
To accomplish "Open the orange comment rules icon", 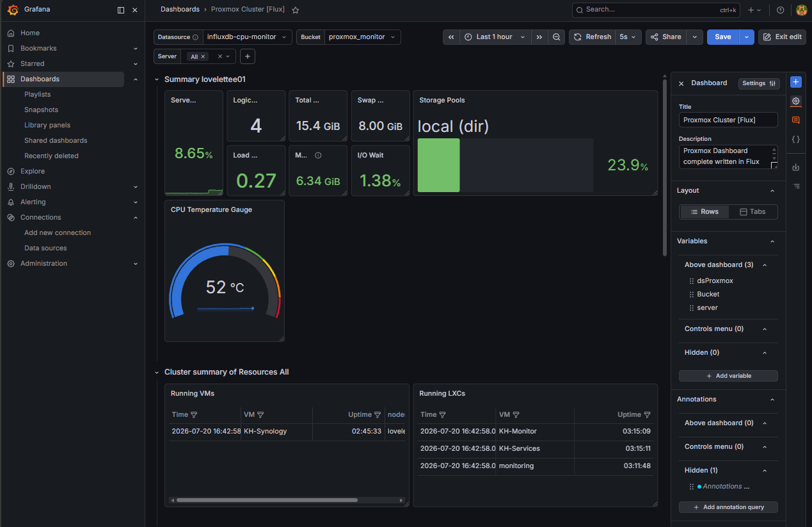I will 796,120.
